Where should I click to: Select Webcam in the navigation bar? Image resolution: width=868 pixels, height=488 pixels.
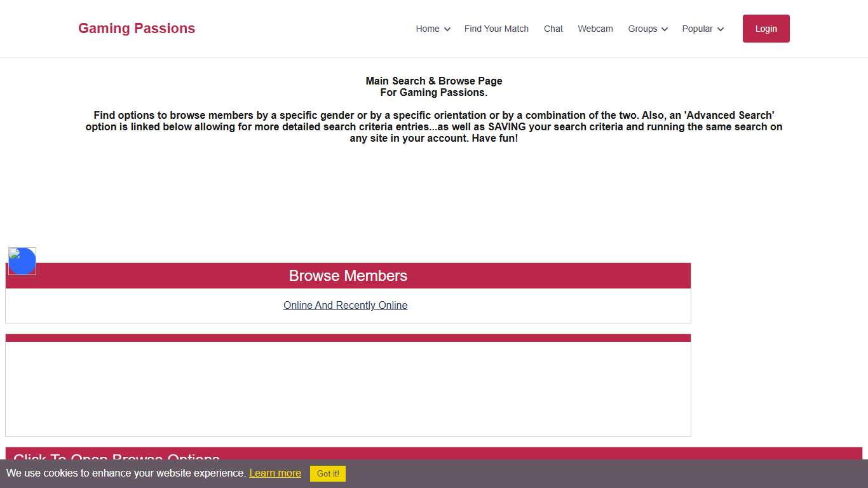tap(595, 29)
